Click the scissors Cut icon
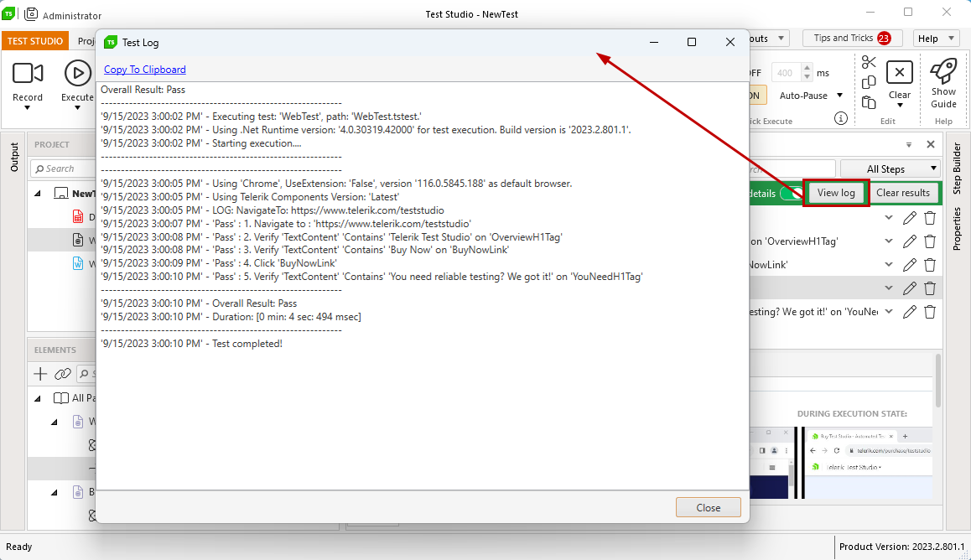971x560 pixels. point(869,62)
